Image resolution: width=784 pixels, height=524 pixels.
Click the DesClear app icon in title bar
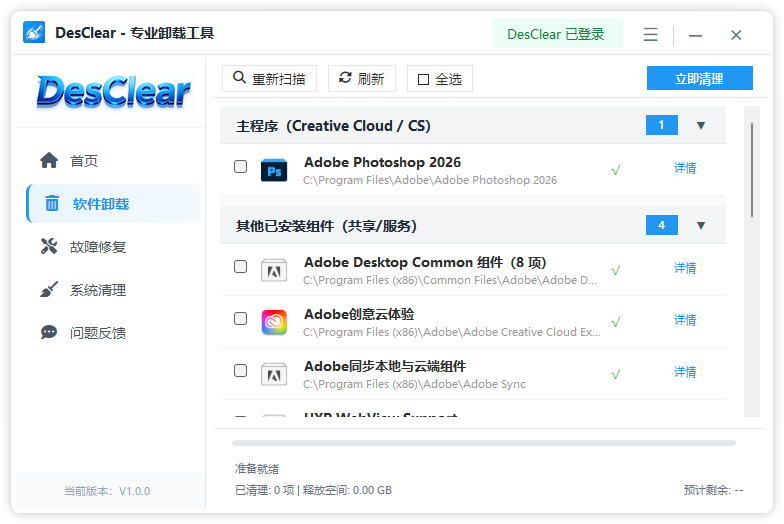coord(34,32)
